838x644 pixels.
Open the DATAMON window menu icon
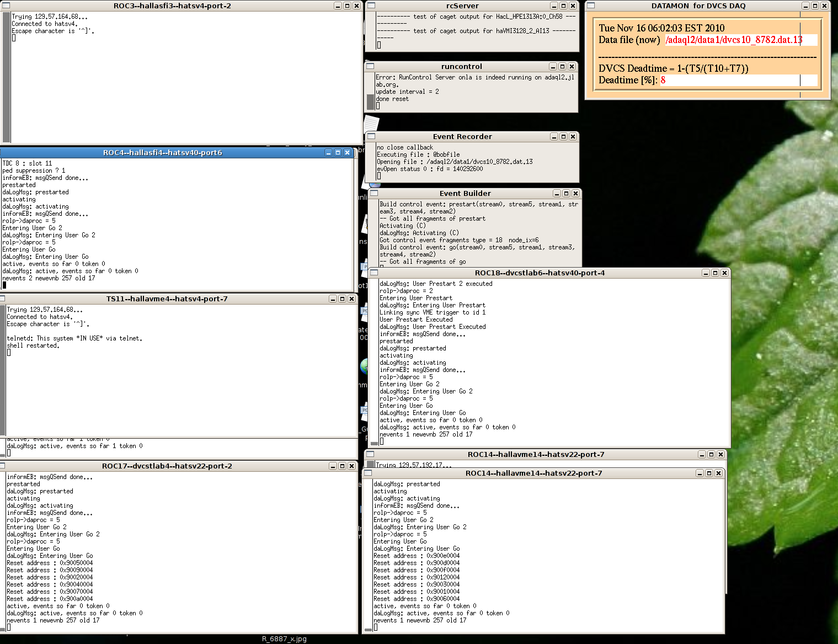(x=591, y=6)
